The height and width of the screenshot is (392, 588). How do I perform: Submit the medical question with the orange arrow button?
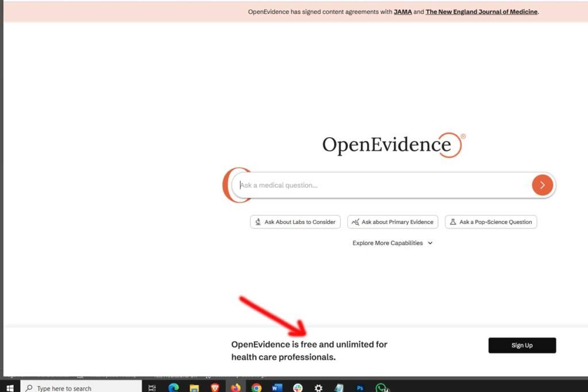point(542,185)
